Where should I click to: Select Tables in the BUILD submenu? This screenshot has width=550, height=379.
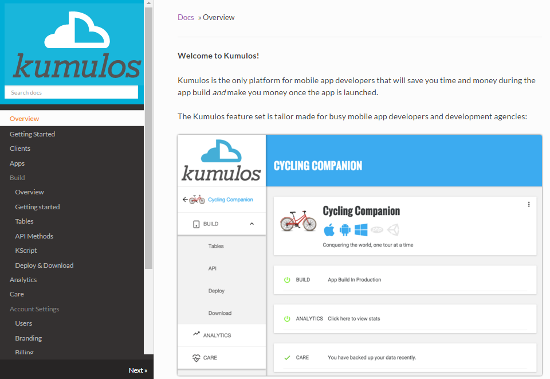point(216,246)
